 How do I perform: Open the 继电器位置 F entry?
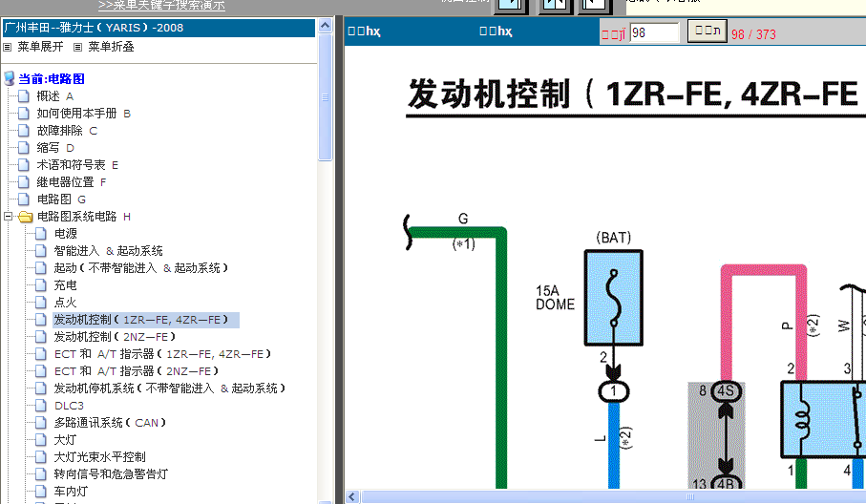click(x=72, y=181)
